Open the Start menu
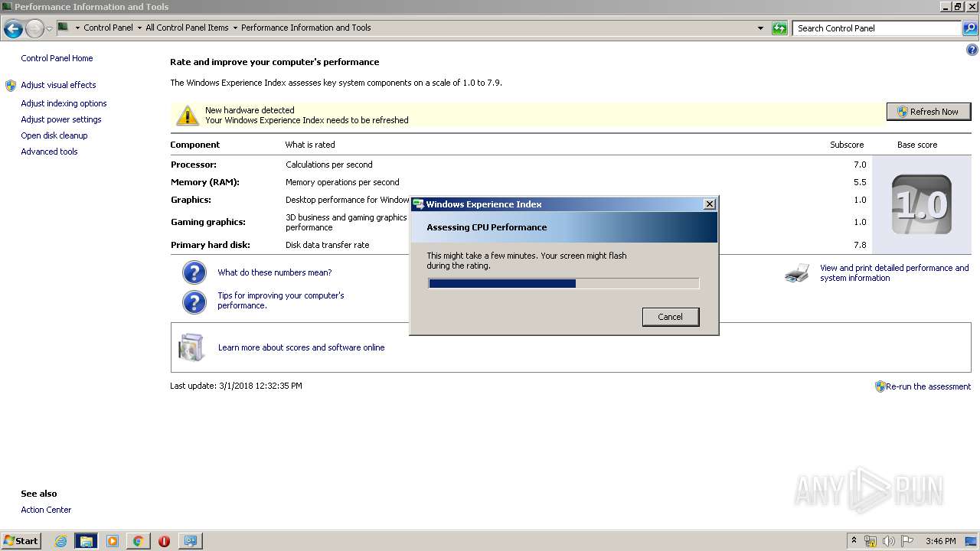This screenshot has width=980, height=551. click(x=21, y=540)
